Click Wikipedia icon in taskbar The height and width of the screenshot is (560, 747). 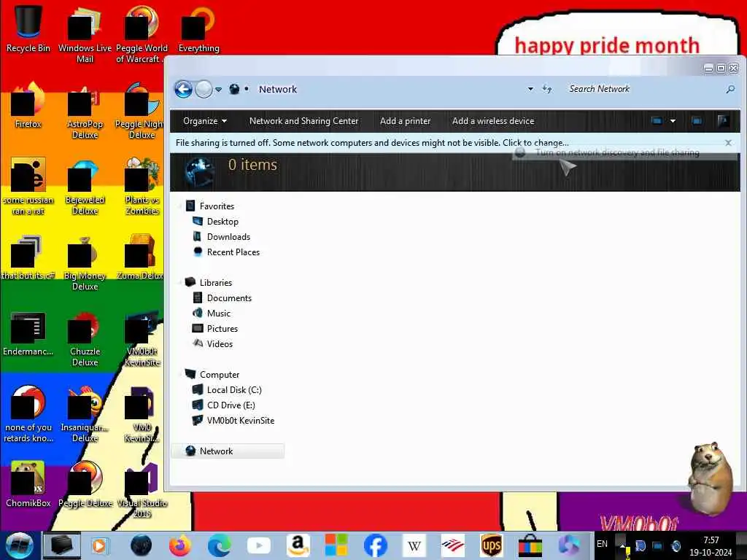point(414,545)
